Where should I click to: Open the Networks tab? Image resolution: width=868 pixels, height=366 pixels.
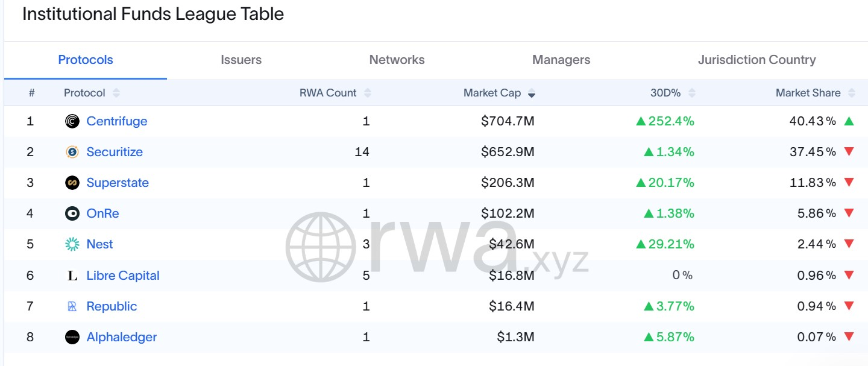click(x=397, y=60)
